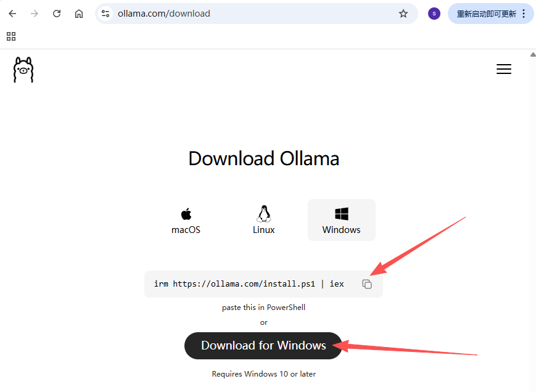Open the Chrome three-dot menu
Image resolution: width=536 pixels, height=392 pixels.
524,14
